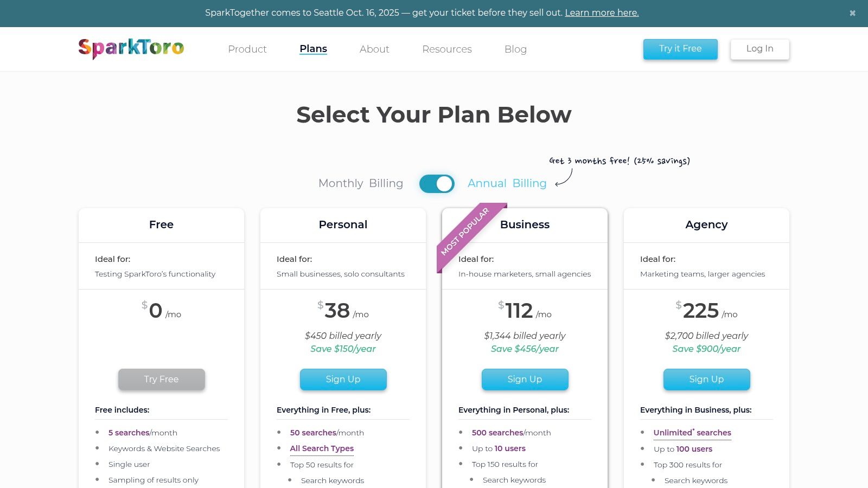
Task: Open the Resources menu
Action: pyautogui.click(x=447, y=49)
